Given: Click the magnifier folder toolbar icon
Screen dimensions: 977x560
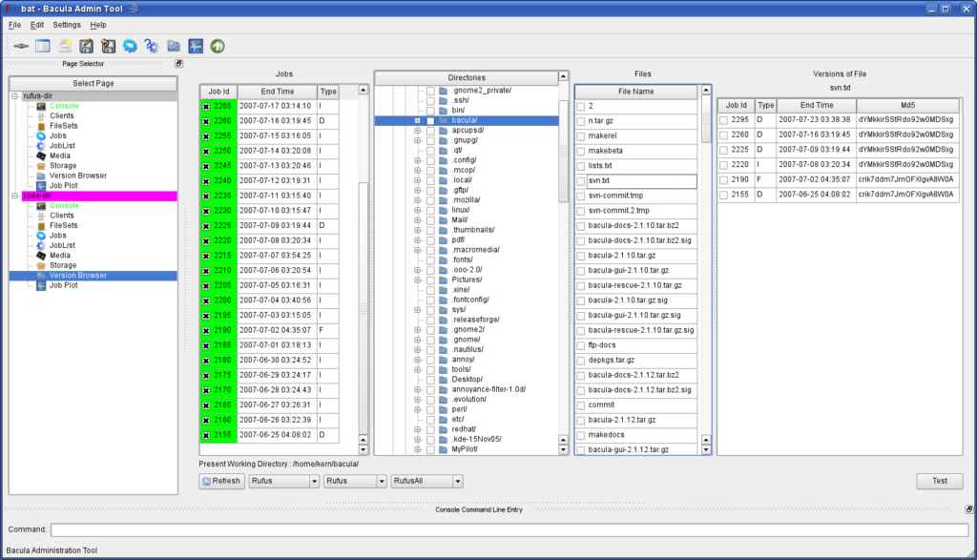Looking at the screenshot, I should 174,45.
